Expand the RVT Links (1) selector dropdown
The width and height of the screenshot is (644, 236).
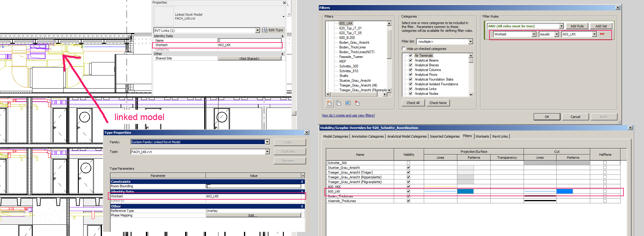click(257, 30)
